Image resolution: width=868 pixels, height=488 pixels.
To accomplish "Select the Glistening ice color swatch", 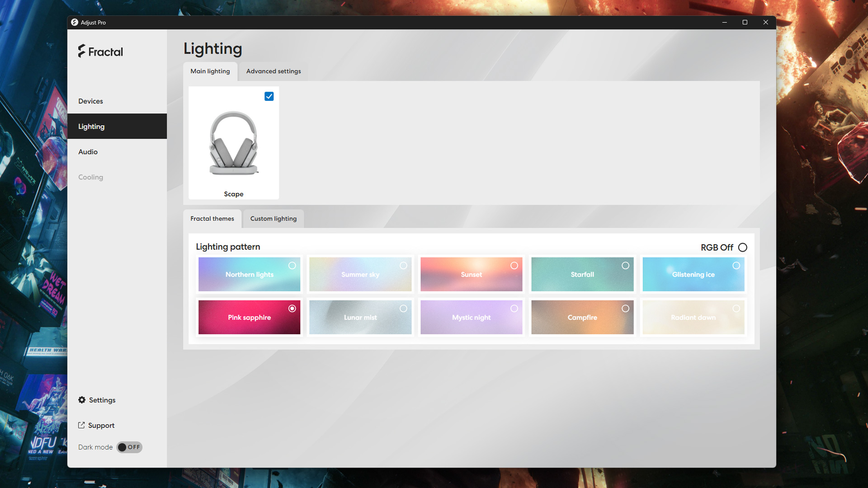I will tap(693, 274).
